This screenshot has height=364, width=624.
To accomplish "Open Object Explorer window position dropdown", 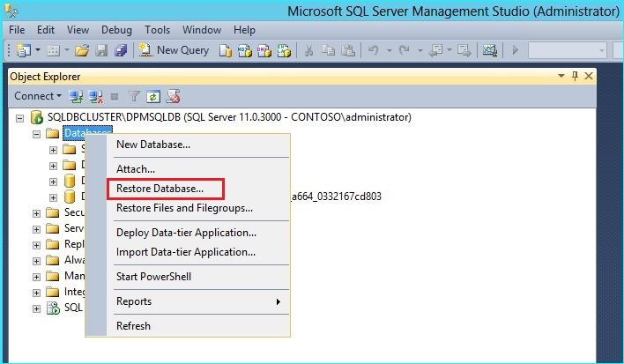I will [561, 76].
